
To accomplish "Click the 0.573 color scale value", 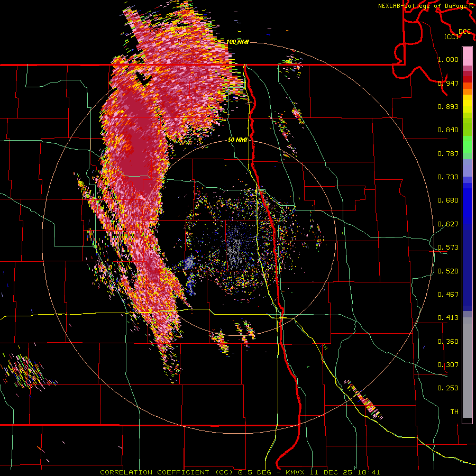I will (x=448, y=248).
